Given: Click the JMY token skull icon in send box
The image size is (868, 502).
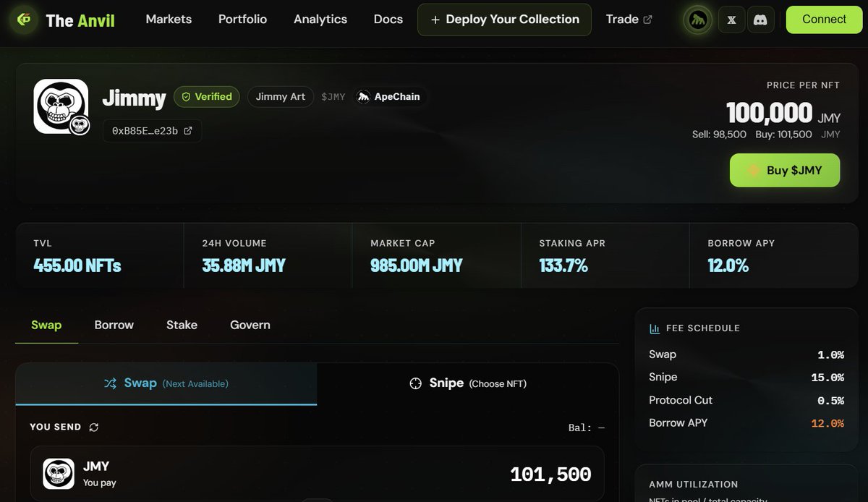Looking at the screenshot, I should pos(59,474).
